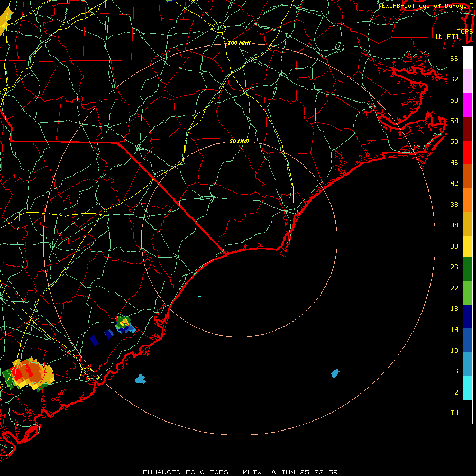Select the light pink legend swatch
476x476 pixels.
click(x=467, y=81)
